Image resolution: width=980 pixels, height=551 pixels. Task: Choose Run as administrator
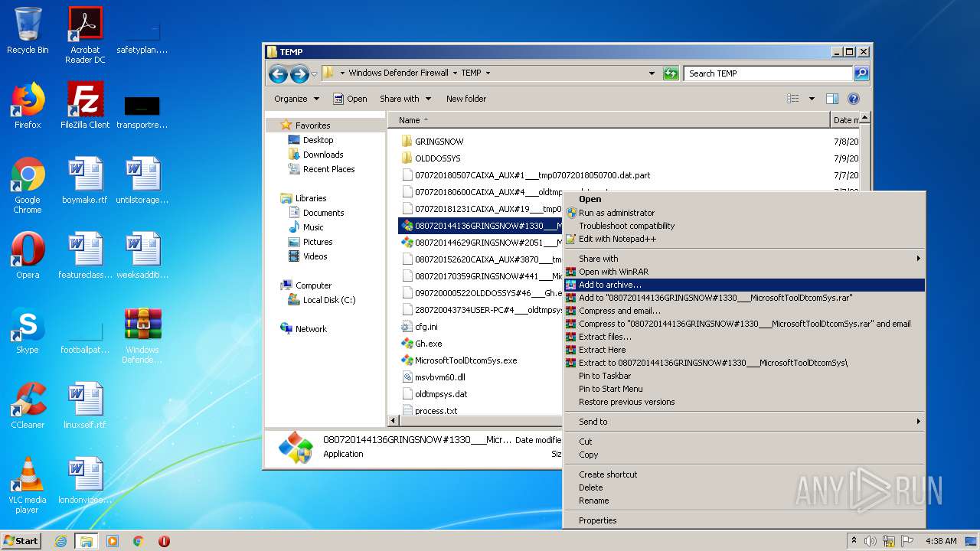click(x=744, y=213)
